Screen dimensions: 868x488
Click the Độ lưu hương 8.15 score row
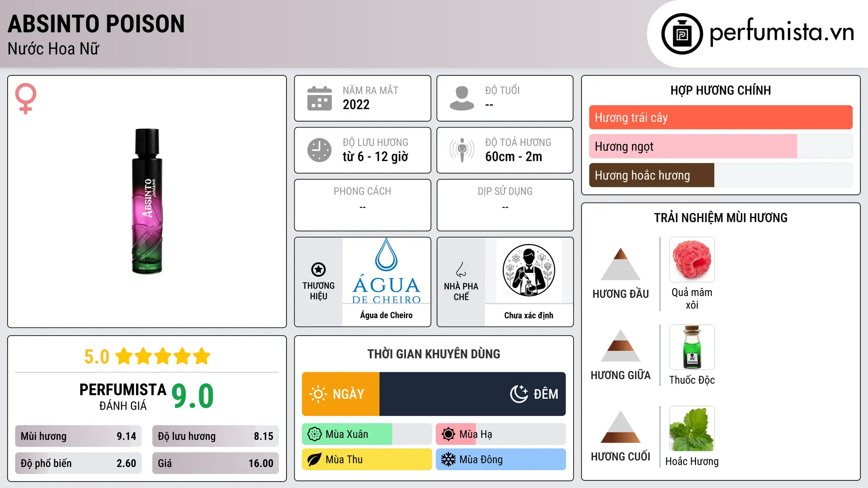tap(216, 436)
